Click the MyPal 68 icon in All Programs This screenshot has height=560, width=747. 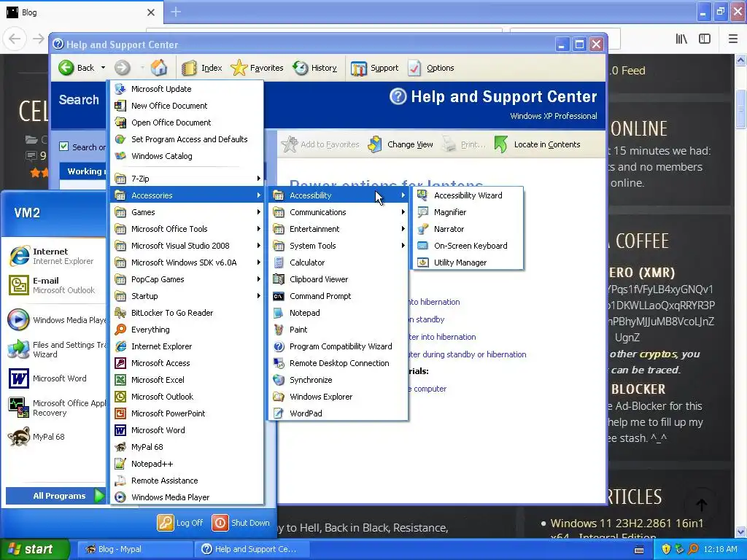(x=120, y=447)
